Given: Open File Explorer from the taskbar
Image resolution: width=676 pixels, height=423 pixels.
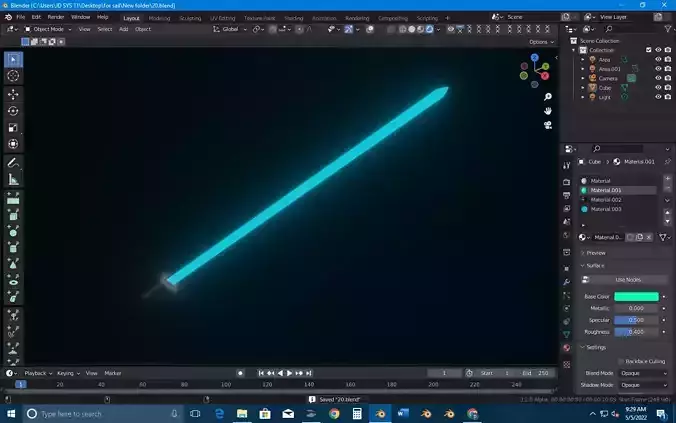Looking at the screenshot, I should coord(242,414).
